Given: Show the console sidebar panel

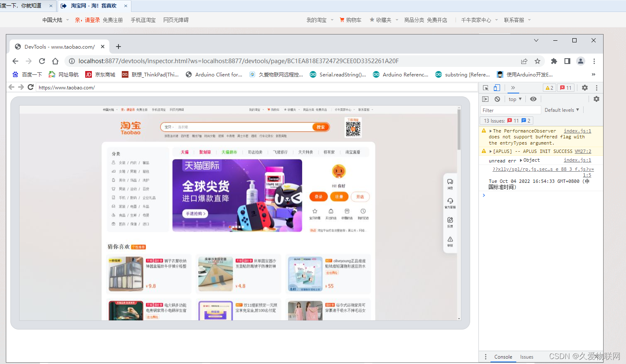Looking at the screenshot, I should pos(486,99).
